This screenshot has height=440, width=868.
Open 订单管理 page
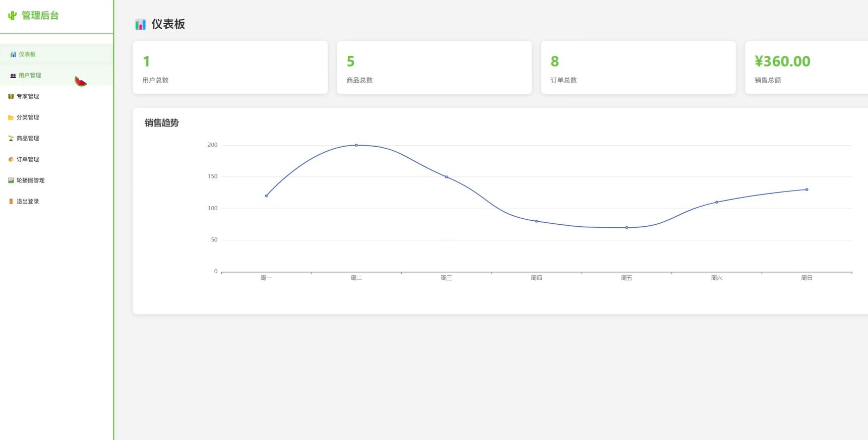(x=56, y=159)
